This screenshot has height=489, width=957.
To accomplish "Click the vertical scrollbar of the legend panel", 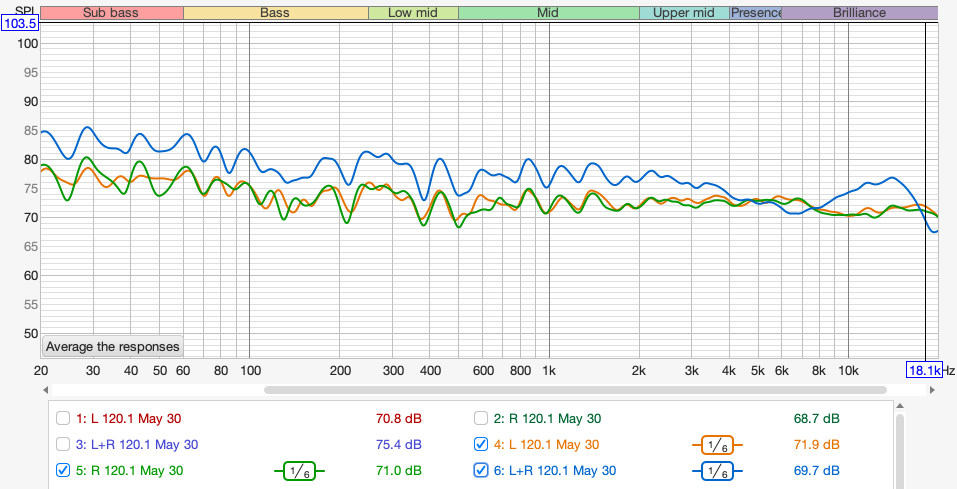I will 902,445.
